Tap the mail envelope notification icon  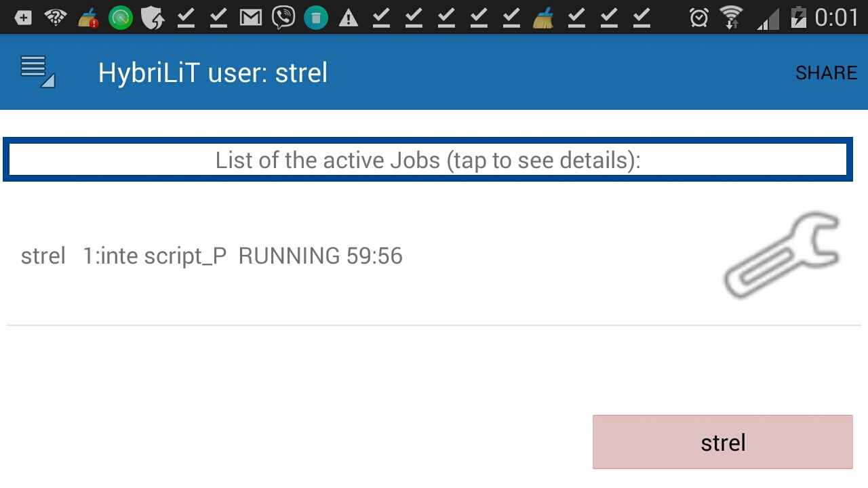(x=251, y=18)
